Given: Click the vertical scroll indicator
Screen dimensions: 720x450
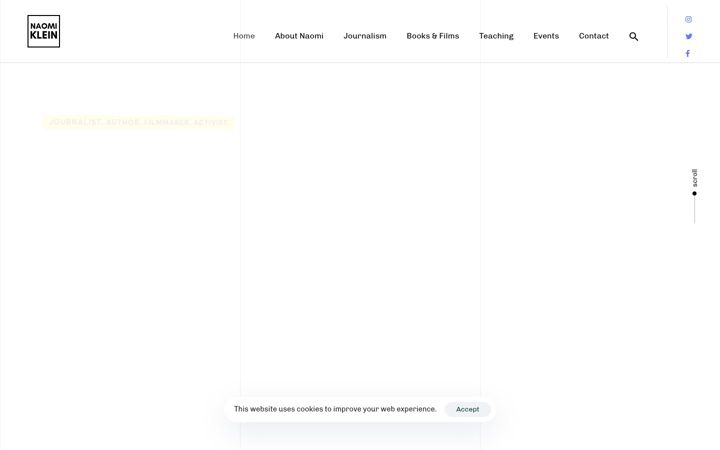Looking at the screenshot, I should pyautogui.click(x=694, y=196).
